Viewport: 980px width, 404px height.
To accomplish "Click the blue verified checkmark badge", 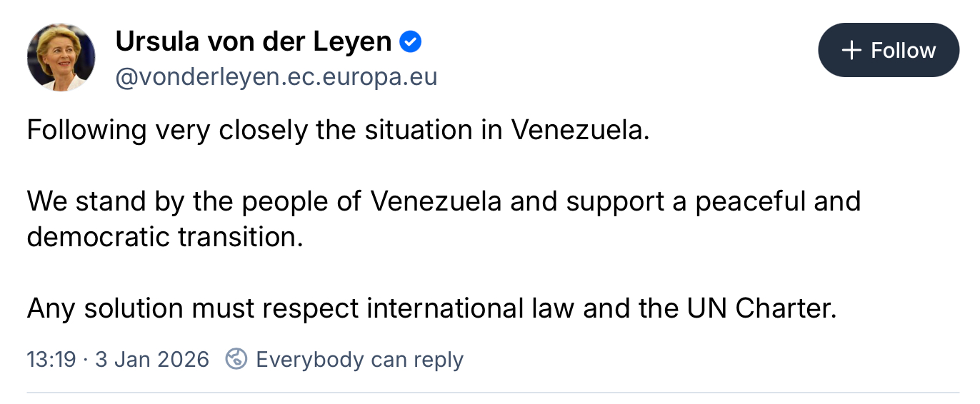I will tap(410, 42).
